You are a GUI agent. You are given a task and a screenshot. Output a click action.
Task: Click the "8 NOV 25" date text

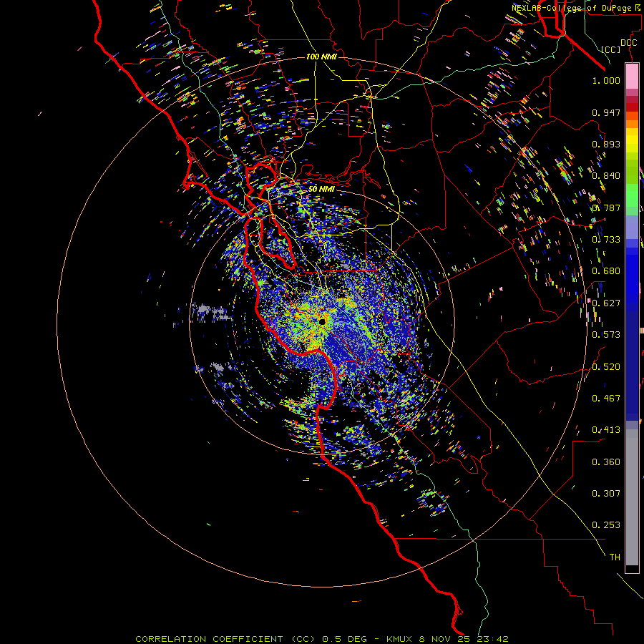pyautogui.click(x=445, y=639)
